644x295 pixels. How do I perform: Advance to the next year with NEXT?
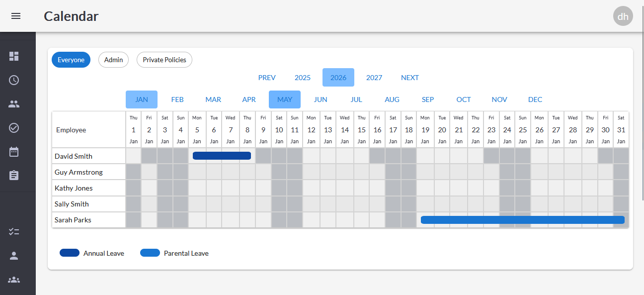pos(410,78)
